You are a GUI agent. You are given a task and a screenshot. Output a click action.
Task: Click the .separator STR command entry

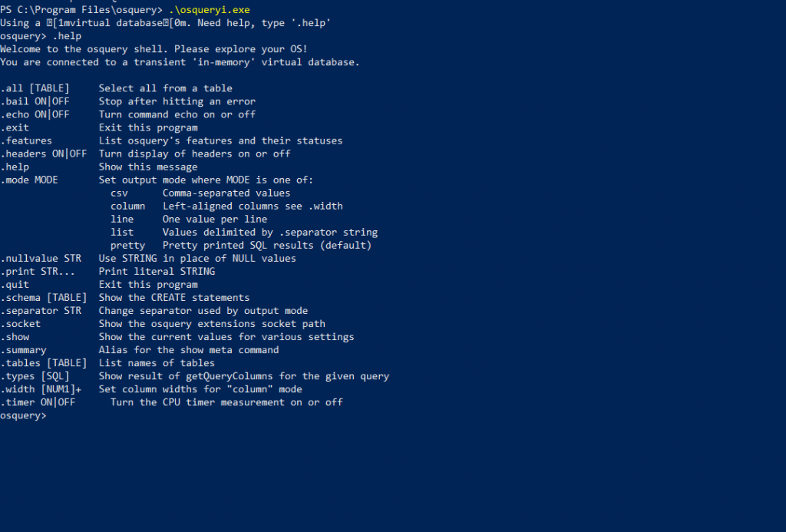coord(41,310)
